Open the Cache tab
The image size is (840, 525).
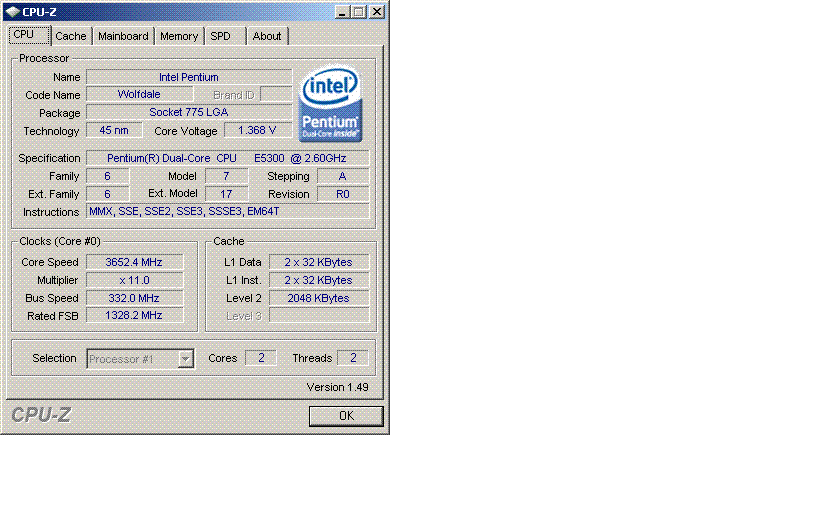point(71,36)
